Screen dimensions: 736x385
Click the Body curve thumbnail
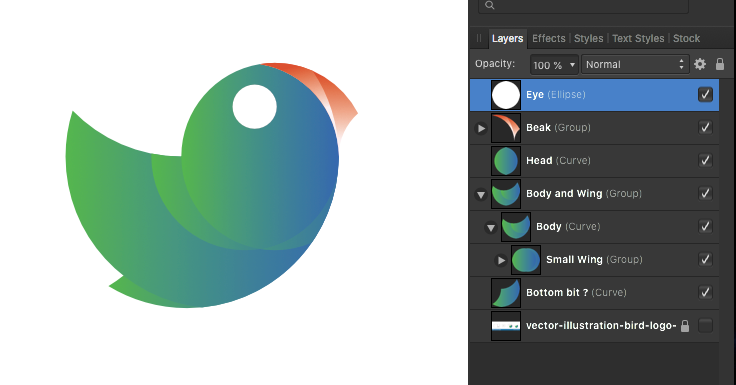click(516, 227)
